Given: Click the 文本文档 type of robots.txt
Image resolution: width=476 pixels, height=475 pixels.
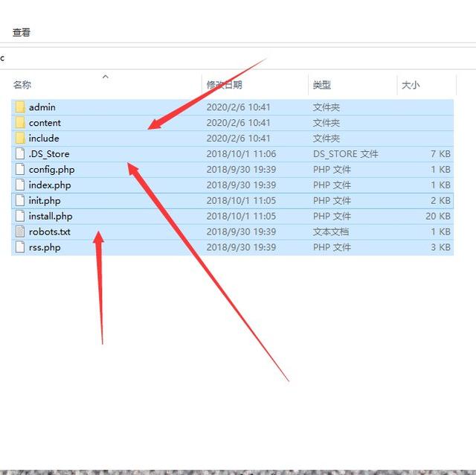Looking at the screenshot, I should [x=331, y=232].
